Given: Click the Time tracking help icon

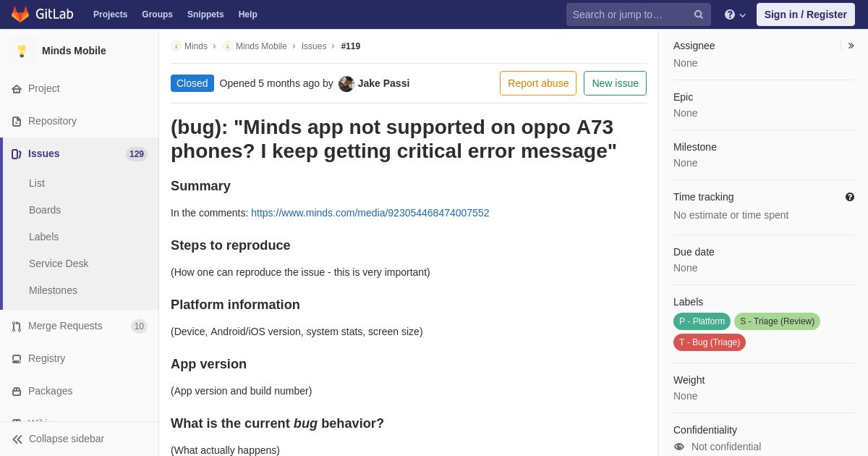Looking at the screenshot, I should click(850, 197).
